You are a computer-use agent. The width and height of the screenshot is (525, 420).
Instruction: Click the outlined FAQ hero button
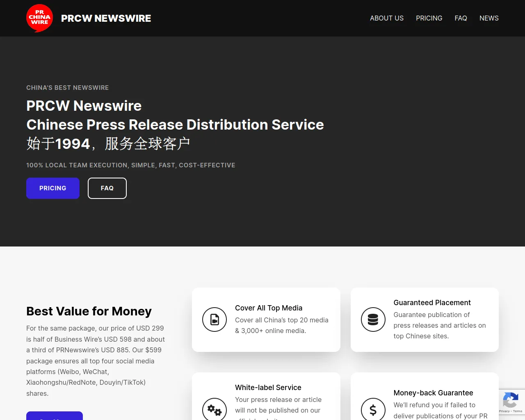point(107,188)
